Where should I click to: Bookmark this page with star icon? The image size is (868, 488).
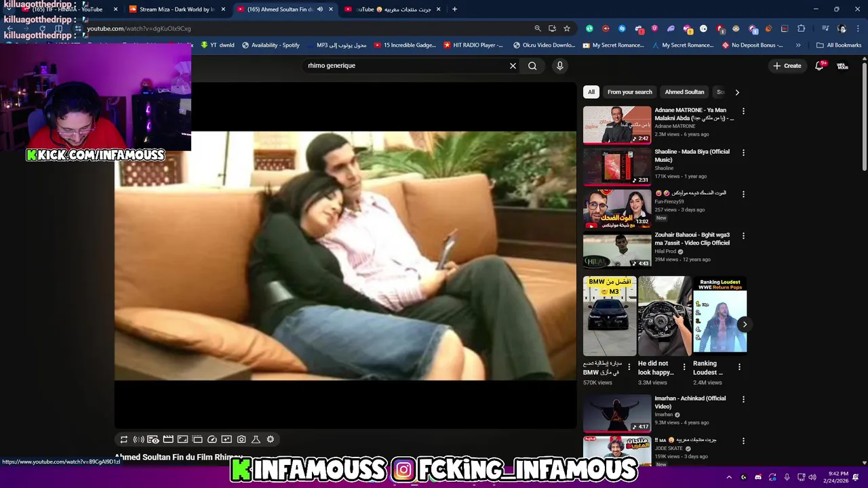pos(567,28)
